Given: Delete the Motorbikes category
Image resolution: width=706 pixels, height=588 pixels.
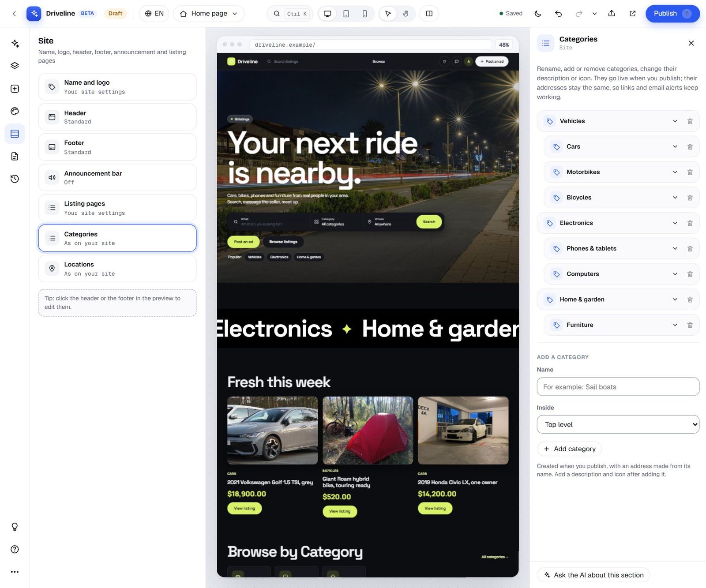Looking at the screenshot, I should click(690, 172).
